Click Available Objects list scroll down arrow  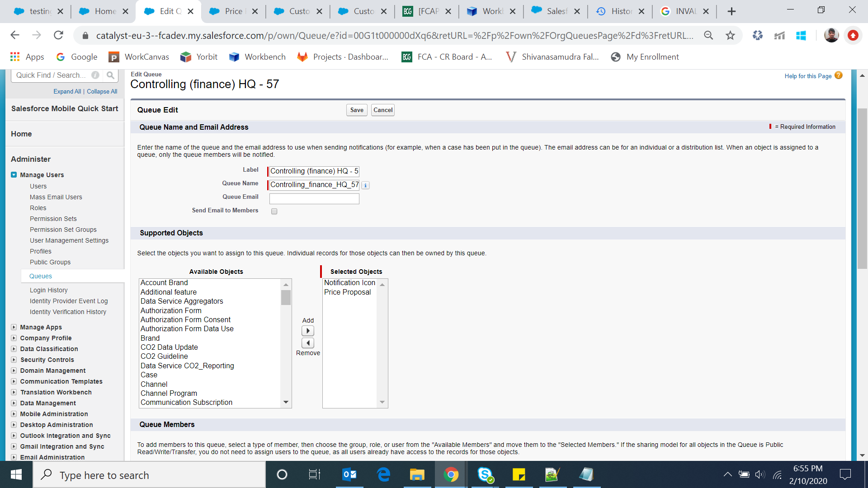click(286, 402)
